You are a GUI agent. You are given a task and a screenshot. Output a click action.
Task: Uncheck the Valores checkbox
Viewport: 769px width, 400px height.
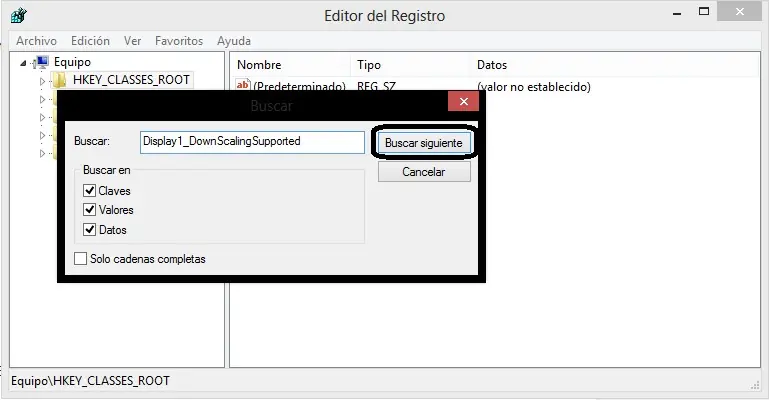tap(89, 209)
